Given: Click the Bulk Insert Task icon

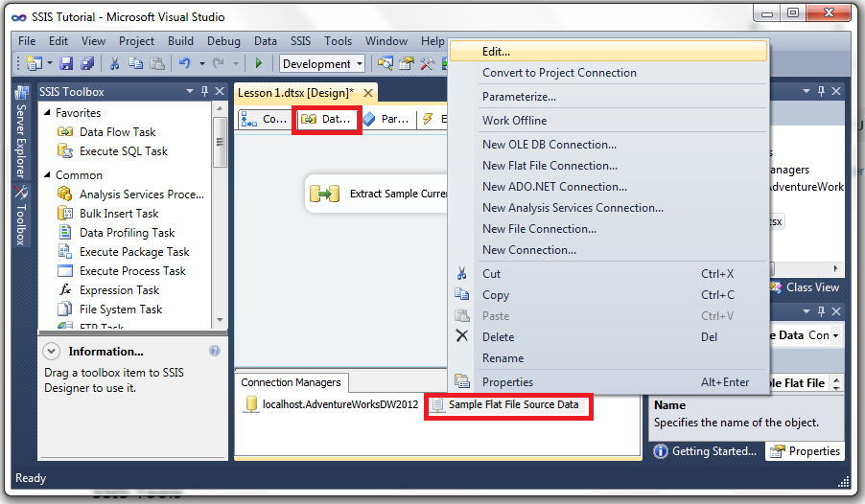Looking at the screenshot, I should coord(65,214).
